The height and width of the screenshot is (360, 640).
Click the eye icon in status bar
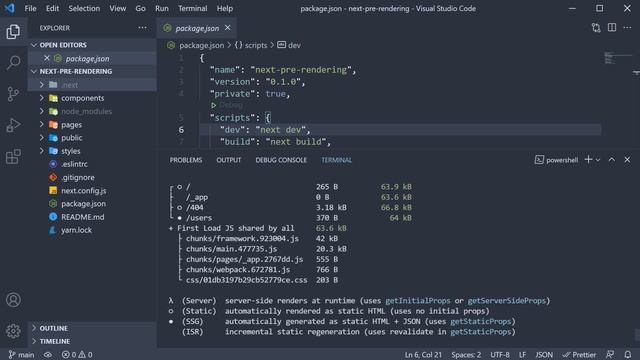[x=48, y=355]
